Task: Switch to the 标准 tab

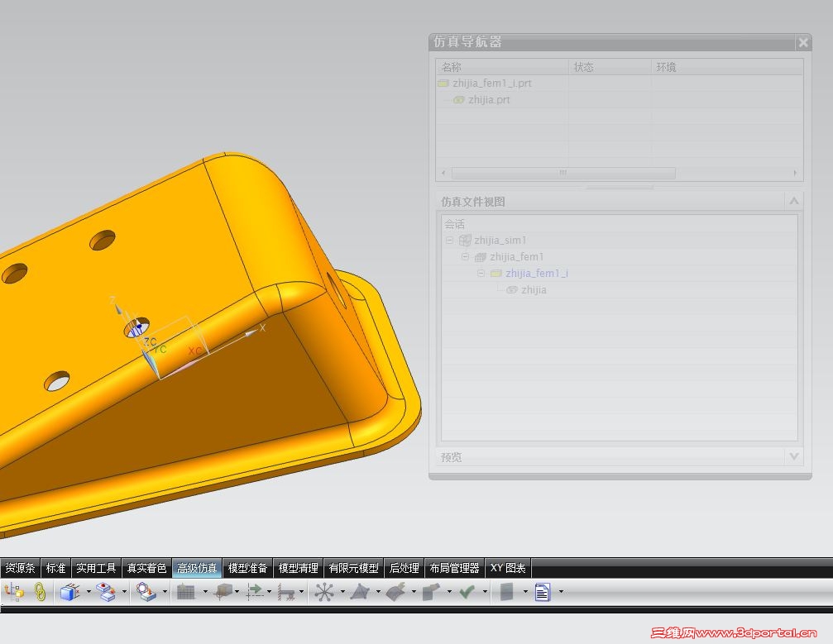Action: click(55, 568)
